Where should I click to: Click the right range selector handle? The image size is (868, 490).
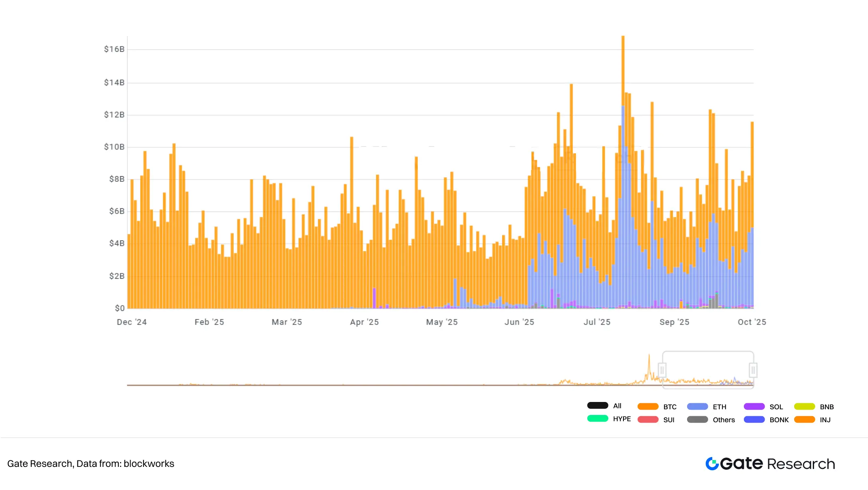click(x=753, y=370)
